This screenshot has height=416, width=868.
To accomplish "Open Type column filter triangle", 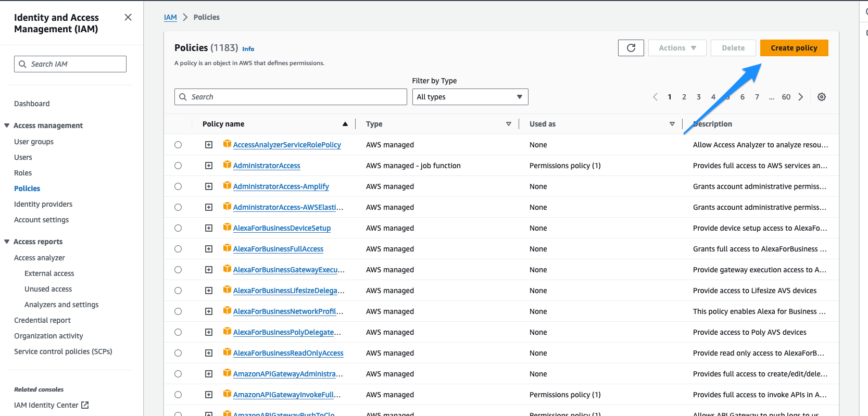I will (x=509, y=124).
